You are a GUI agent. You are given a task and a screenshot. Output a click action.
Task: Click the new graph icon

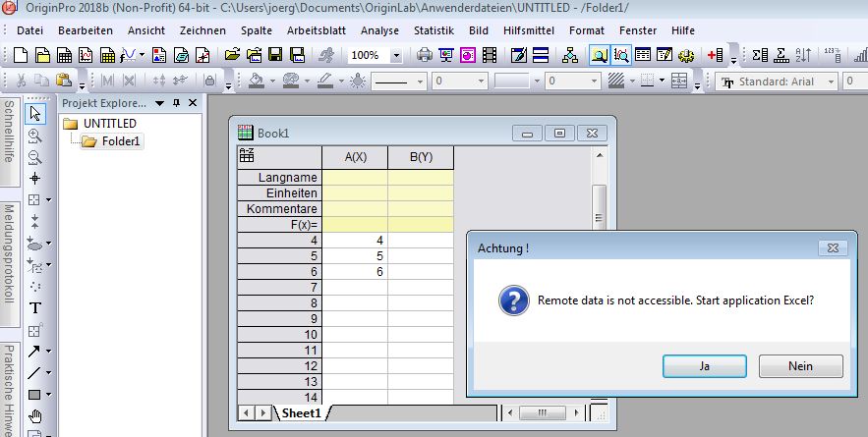click(86, 55)
